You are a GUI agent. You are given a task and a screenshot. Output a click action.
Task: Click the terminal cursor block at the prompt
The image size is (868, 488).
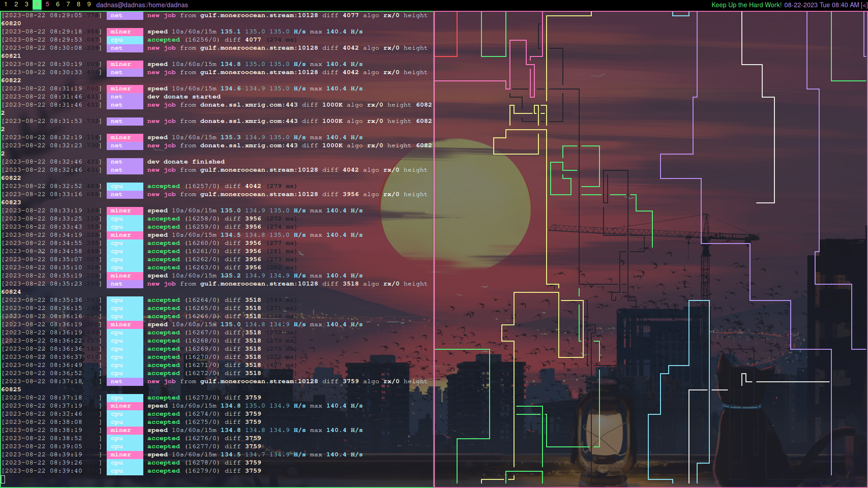click(x=3, y=479)
